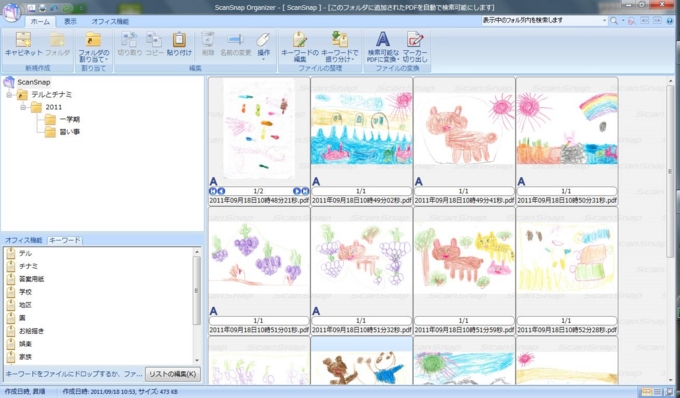Open the search field history dropdown arrow

(605, 20)
